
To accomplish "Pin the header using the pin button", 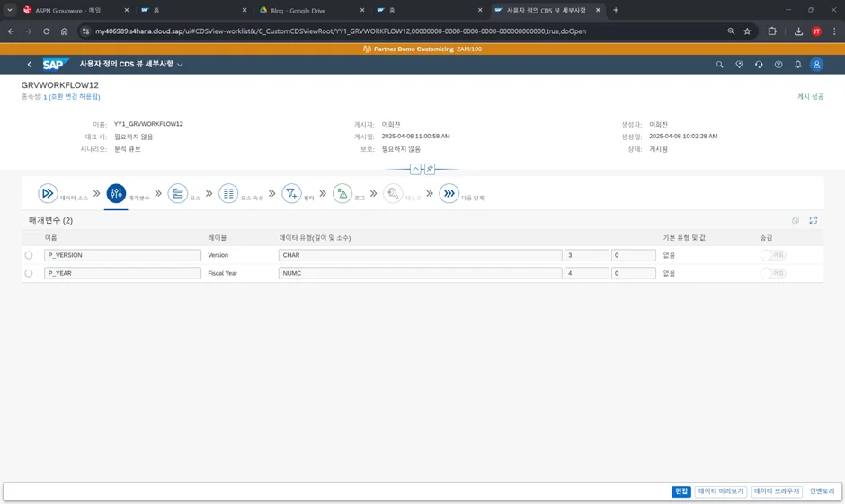I will (x=430, y=169).
